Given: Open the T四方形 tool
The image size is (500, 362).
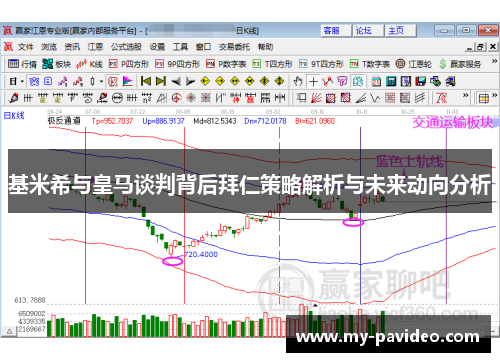Looking at the screenshot, I should pyautogui.click(x=273, y=64).
